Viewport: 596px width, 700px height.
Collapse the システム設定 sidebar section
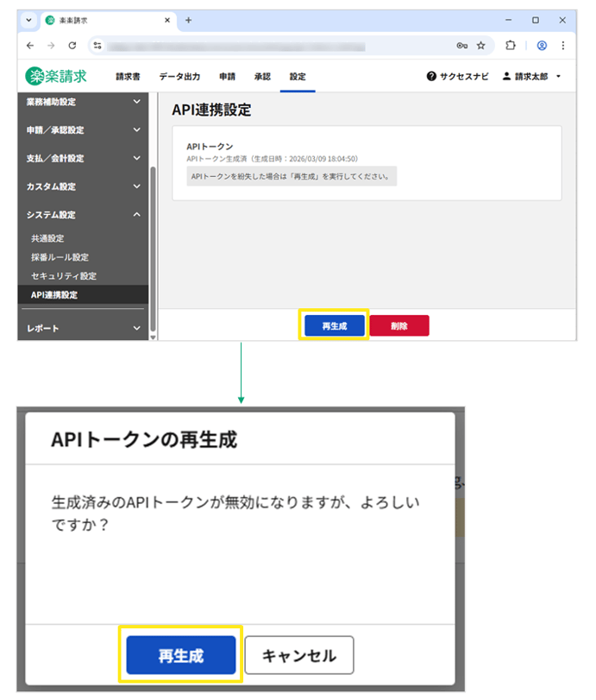(x=82, y=215)
